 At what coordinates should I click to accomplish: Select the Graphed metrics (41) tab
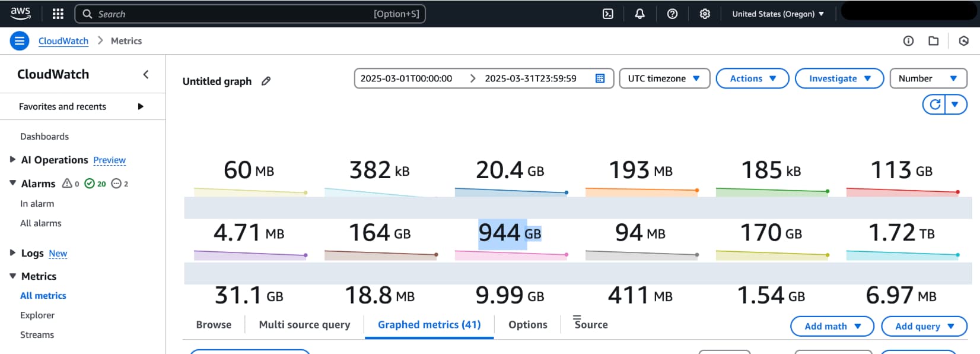pos(429,325)
